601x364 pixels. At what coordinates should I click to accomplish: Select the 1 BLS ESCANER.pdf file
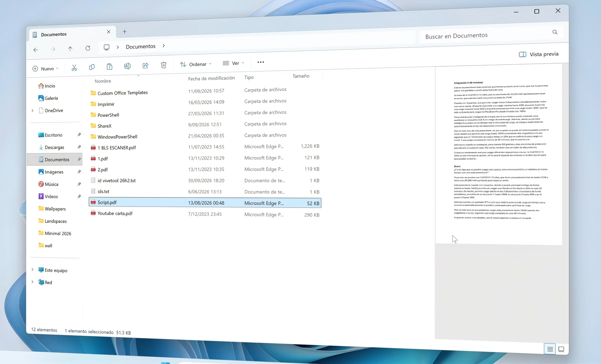click(x=205, y=147)
